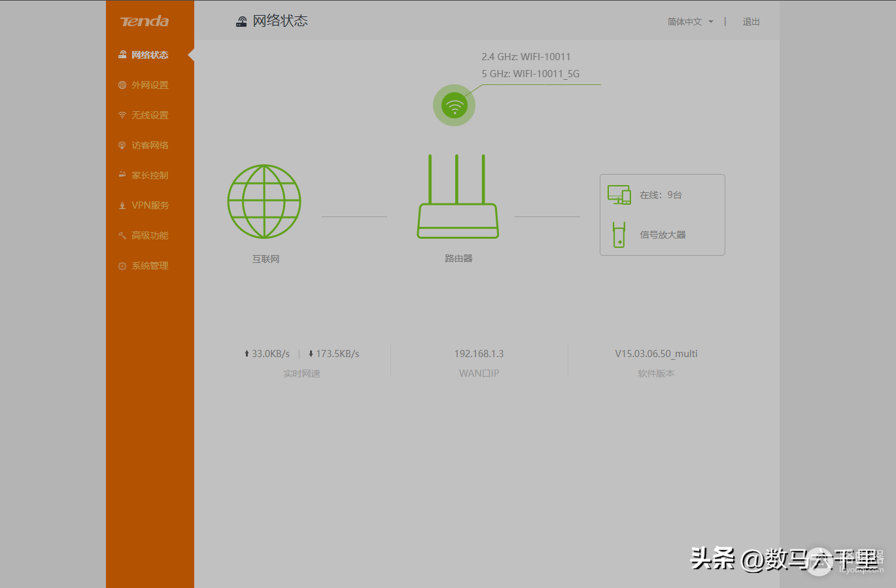Go to the 访客网络 page
Screen dimensions: 896x588
(x=150, y=145)
